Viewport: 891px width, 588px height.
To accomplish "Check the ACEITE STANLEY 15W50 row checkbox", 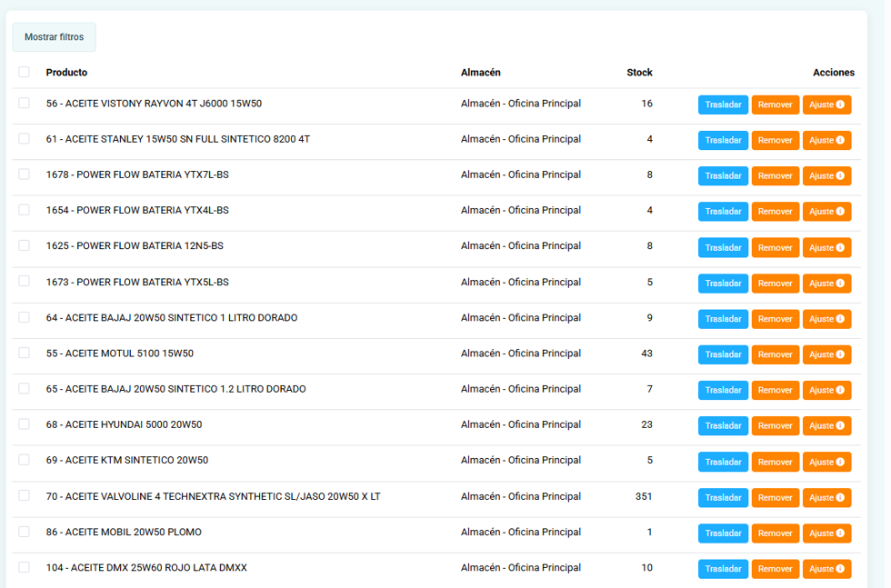I will click(x=24, y=139).
